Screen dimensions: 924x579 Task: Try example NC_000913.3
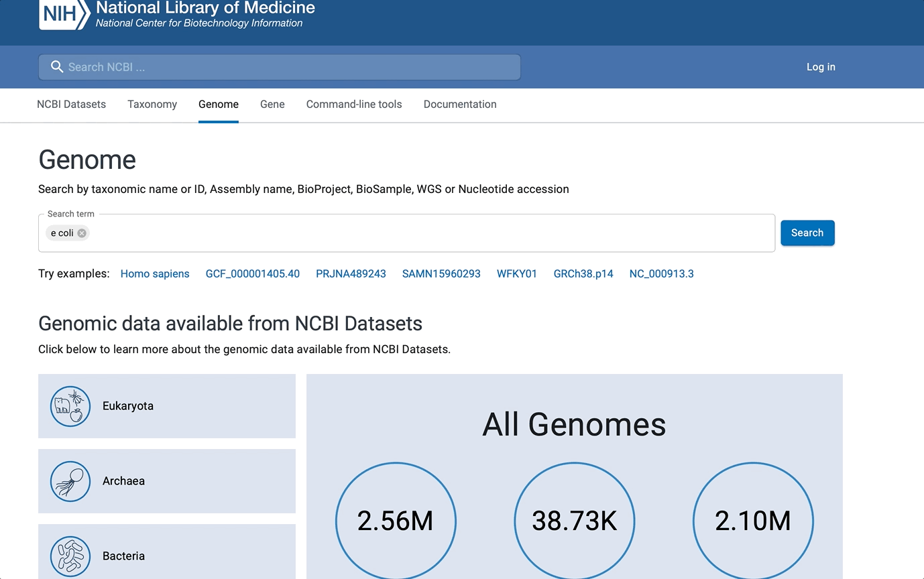coord(662,273)
